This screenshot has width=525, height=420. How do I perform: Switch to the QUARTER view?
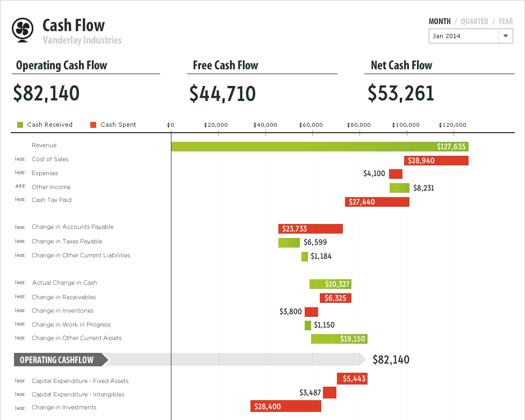(473, 21)
